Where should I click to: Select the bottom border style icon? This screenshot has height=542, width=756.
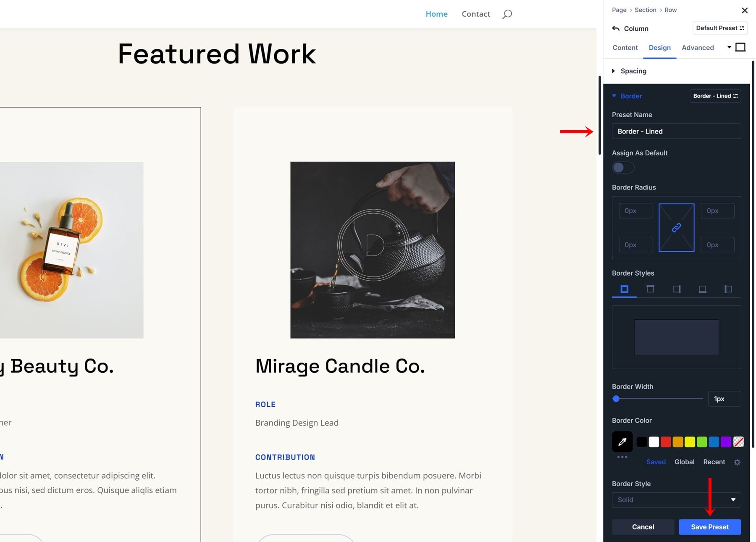[702, 289]
